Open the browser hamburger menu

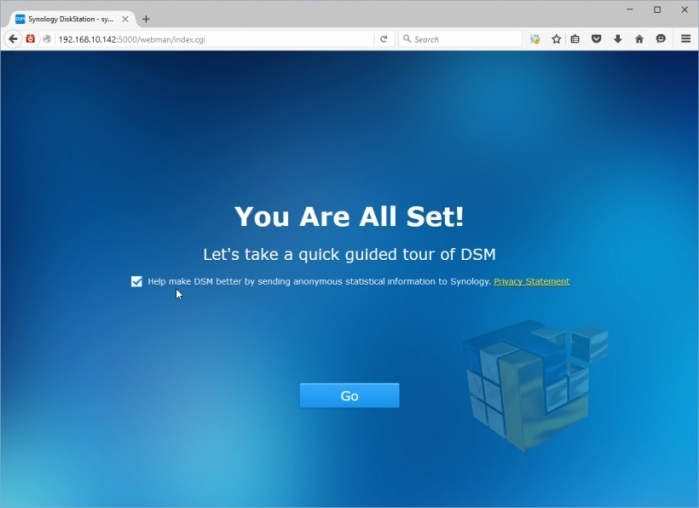tap(686, 39)
